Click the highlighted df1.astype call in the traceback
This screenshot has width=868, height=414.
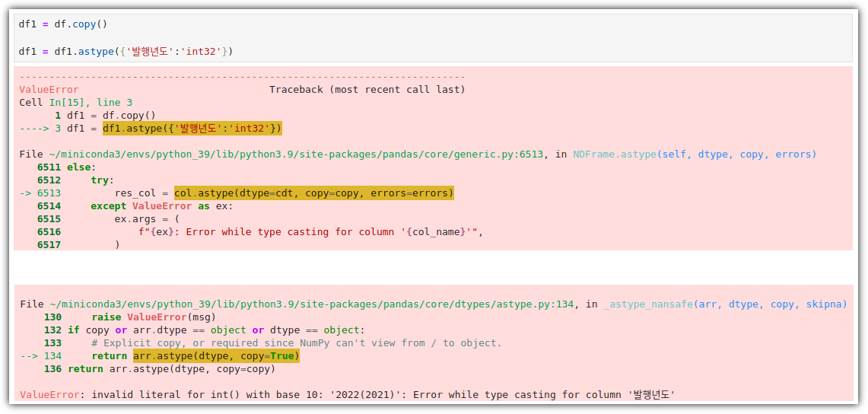[x=192, y=129]
